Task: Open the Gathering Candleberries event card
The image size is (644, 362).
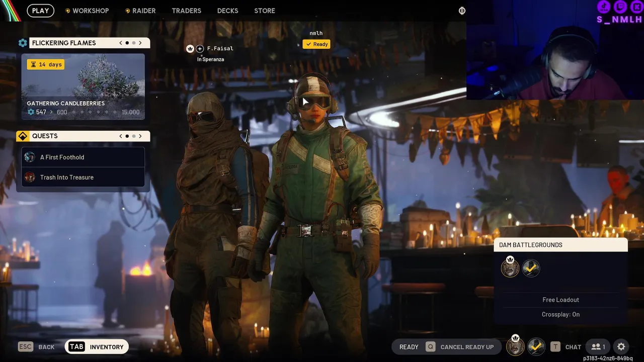Action: (83, 87)
